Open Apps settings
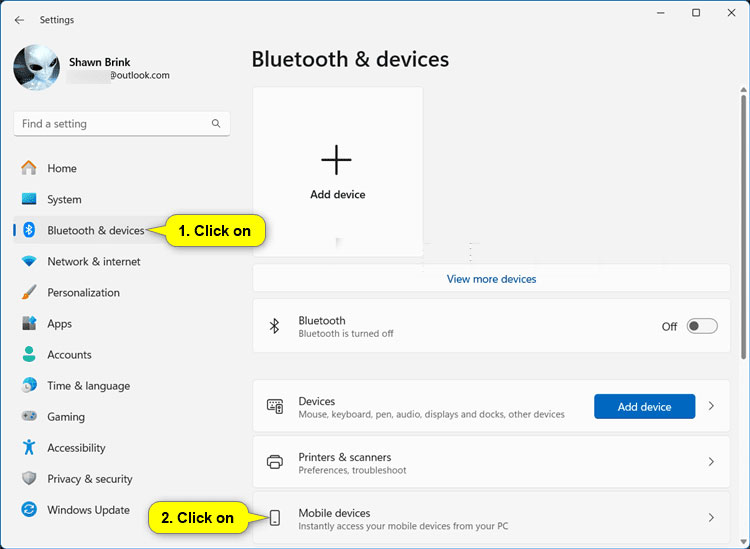This screenshot has width=750, height=549. [59, 324]
